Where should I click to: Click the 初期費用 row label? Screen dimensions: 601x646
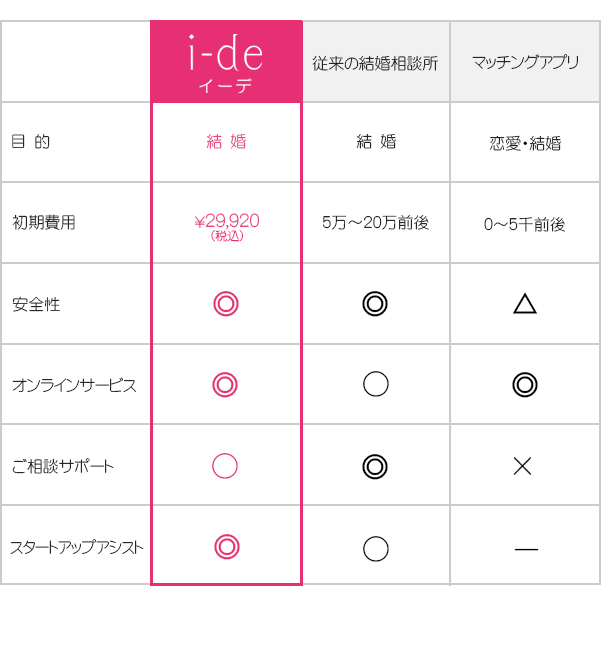click(44, 222)
